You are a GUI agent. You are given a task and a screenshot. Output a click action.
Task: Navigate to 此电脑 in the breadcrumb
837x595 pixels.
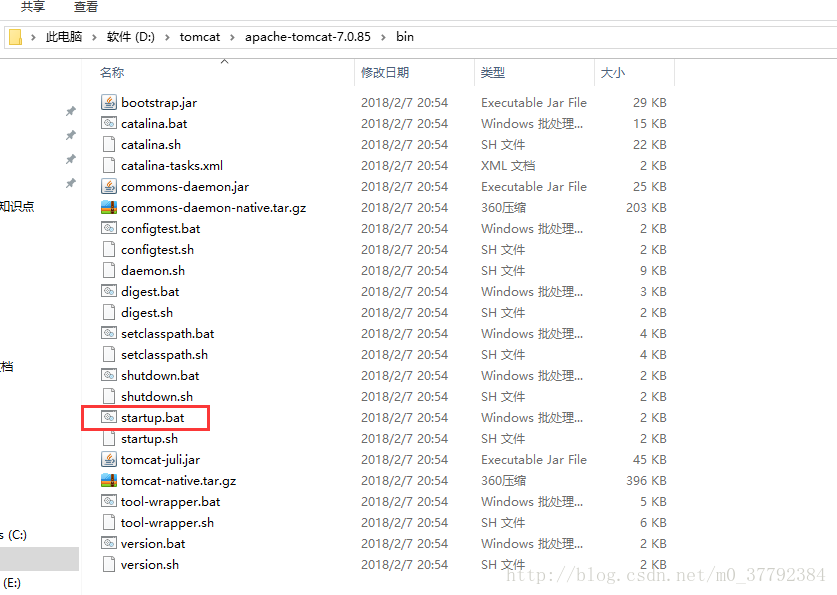[64, 37]
